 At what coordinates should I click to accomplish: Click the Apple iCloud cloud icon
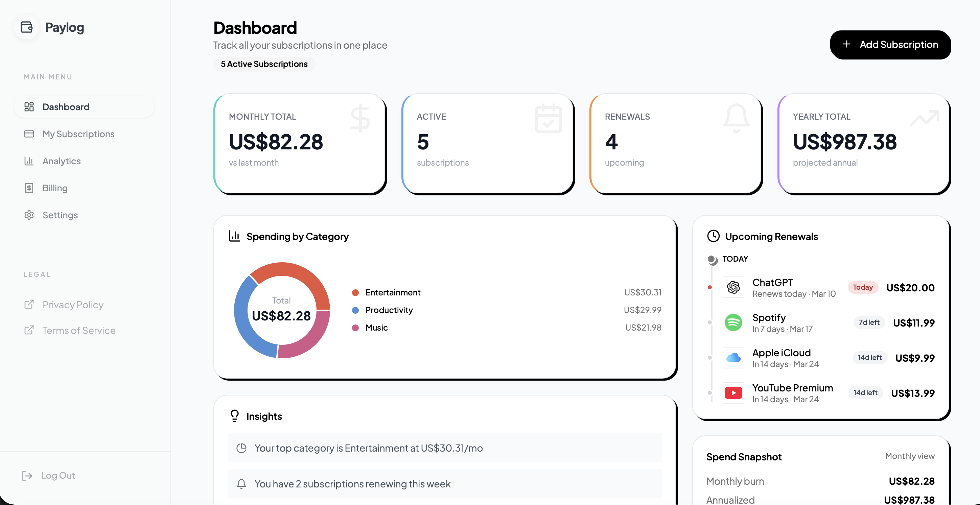(733, 358)
